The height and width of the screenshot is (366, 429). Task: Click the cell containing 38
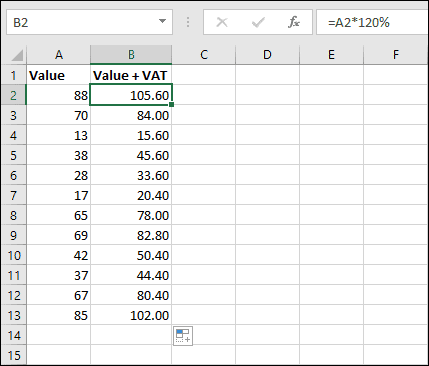coord(59,155)
